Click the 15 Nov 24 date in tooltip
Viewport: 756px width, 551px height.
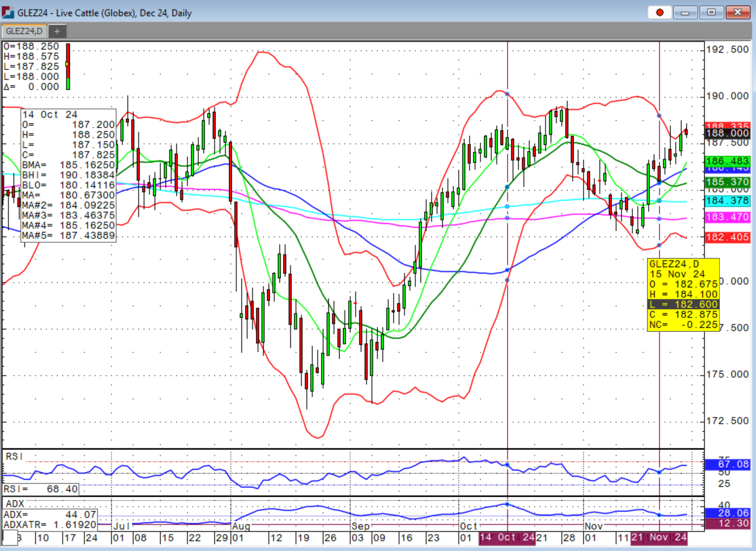(x=677, y=274)
